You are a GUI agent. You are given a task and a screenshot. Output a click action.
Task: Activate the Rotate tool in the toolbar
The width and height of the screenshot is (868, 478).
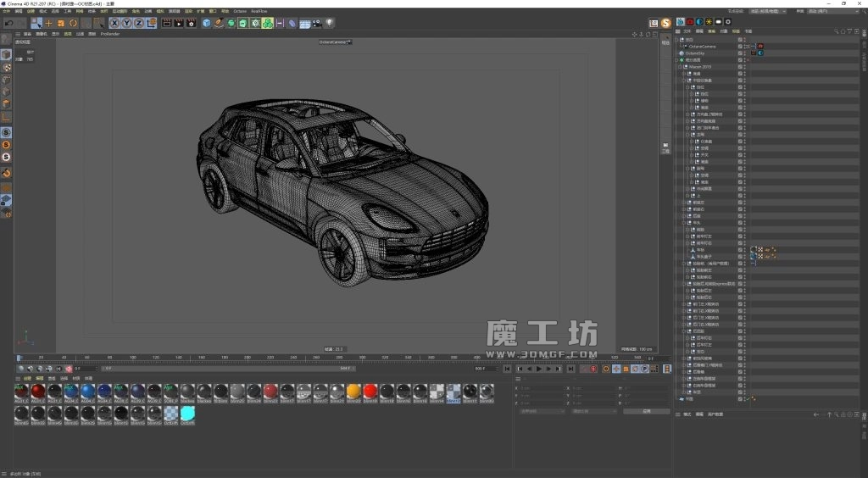pyautogui.click(x=73, y=23)
